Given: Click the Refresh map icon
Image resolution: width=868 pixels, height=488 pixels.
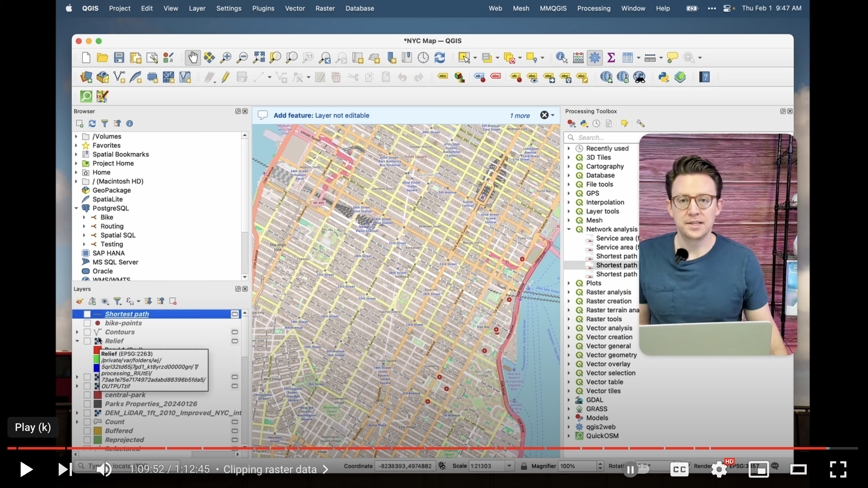Looking at the screenshot, I should [440, 57].
